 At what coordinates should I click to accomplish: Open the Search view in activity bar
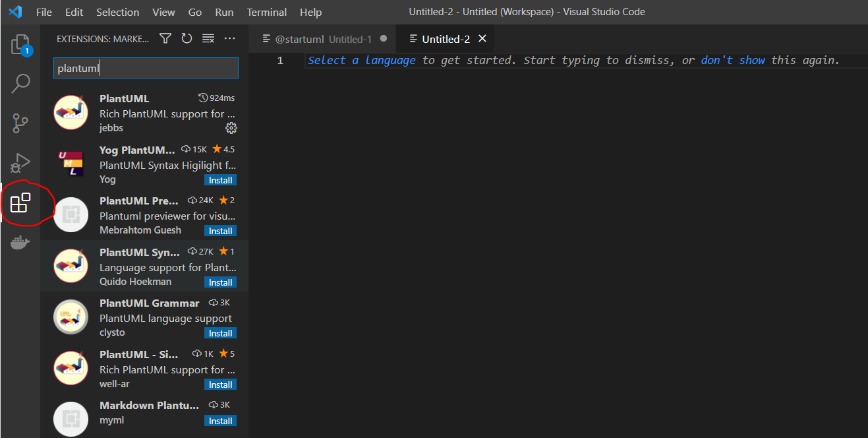coord(20,84)
